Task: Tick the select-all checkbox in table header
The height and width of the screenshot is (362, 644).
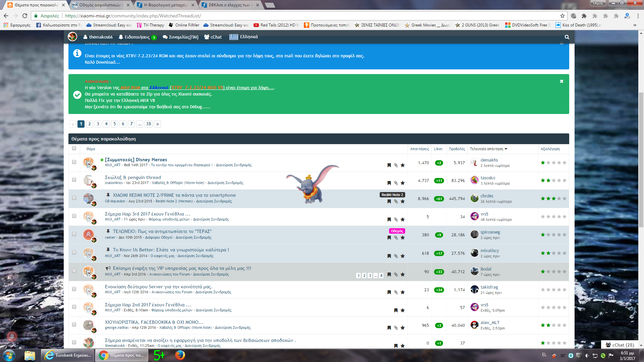Action: (74, 148)
